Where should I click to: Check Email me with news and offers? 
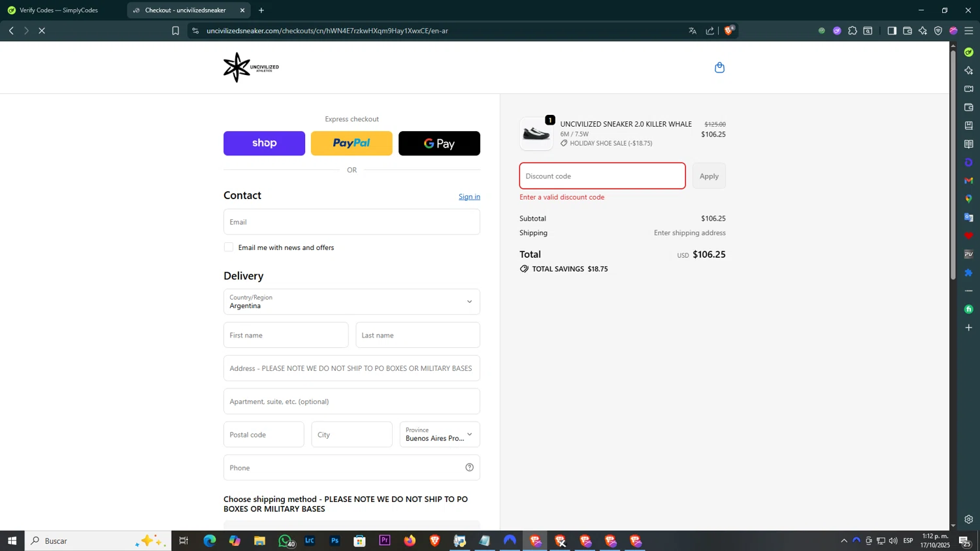pos(229,247)
